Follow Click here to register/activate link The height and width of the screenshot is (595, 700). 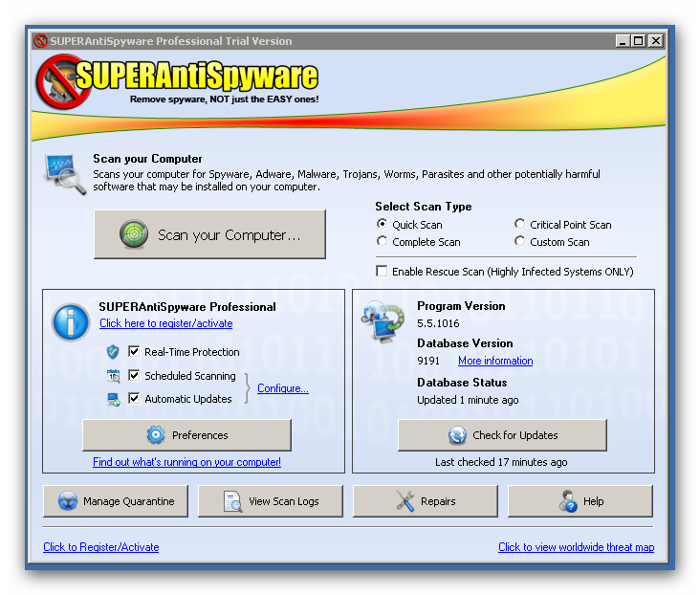pyautogui.click(x=166, y=323)
